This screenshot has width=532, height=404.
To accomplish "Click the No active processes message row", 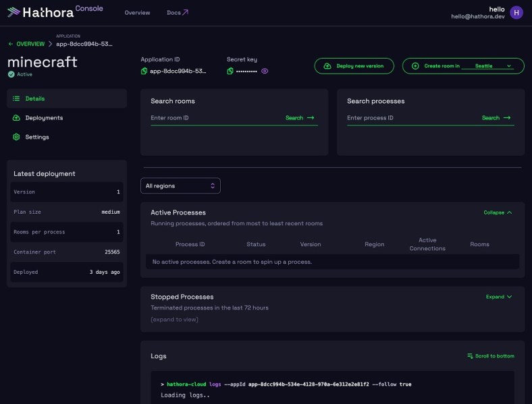I will click(x=332, y=262).
